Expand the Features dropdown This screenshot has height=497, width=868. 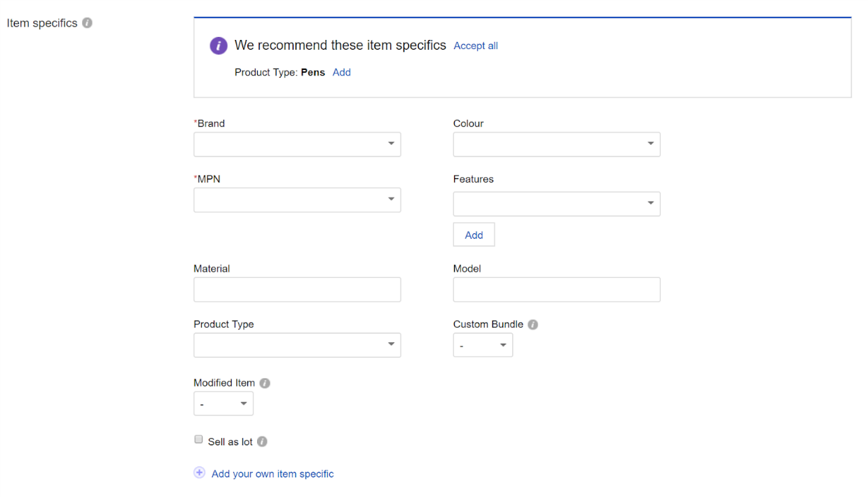[x=556, y=204]
